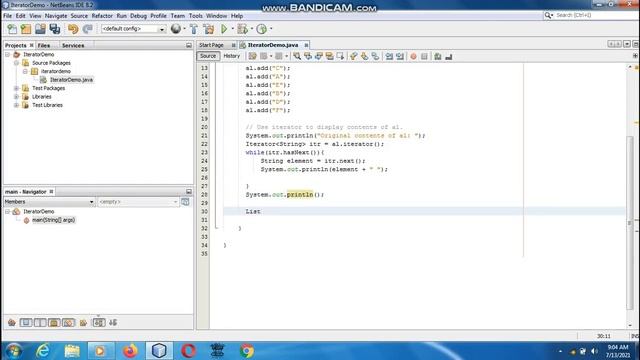Toggle Show Inherited Members in Navigator
The height and width of the screenshot is (360, 640).
[x=12, y=323]
